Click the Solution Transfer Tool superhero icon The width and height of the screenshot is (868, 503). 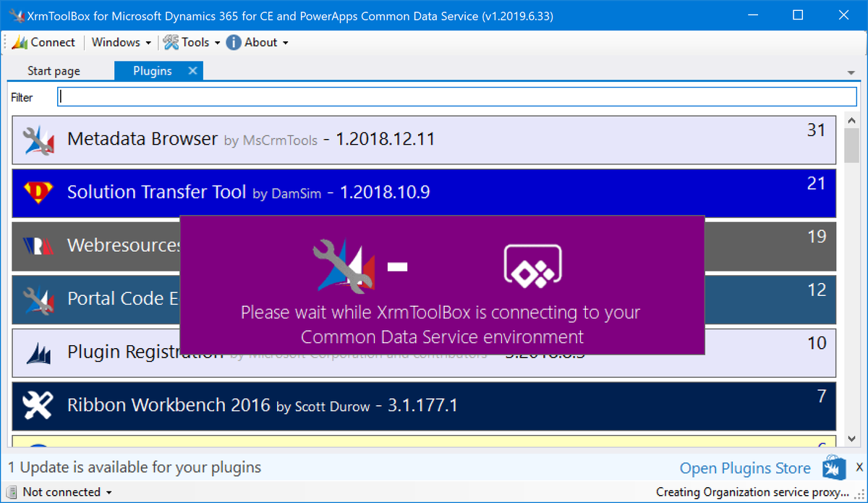coord(38,193)
